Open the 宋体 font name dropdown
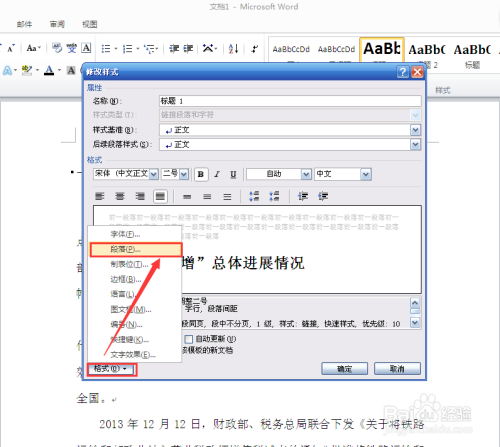500x447 pixels. [x=154, y=174]
